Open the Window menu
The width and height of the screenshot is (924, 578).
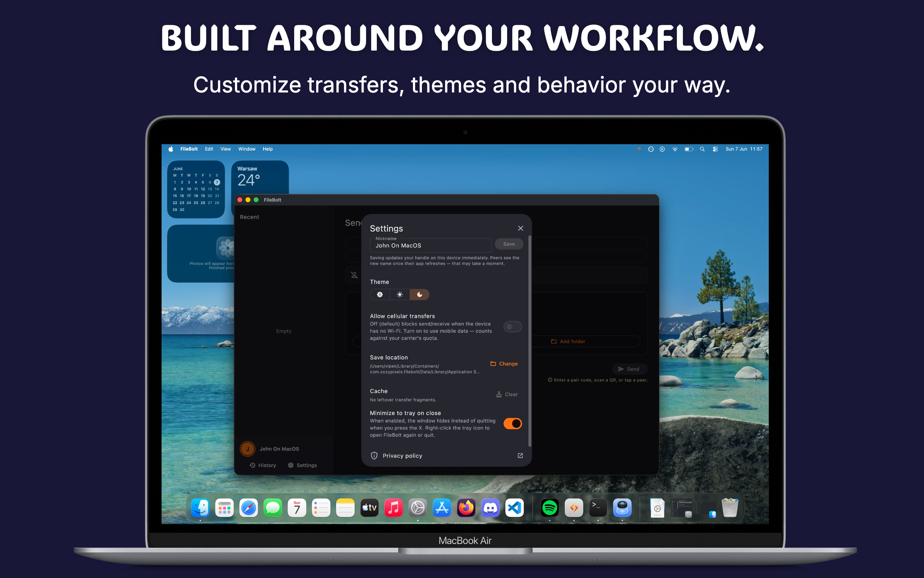click(x=247, y=149)
